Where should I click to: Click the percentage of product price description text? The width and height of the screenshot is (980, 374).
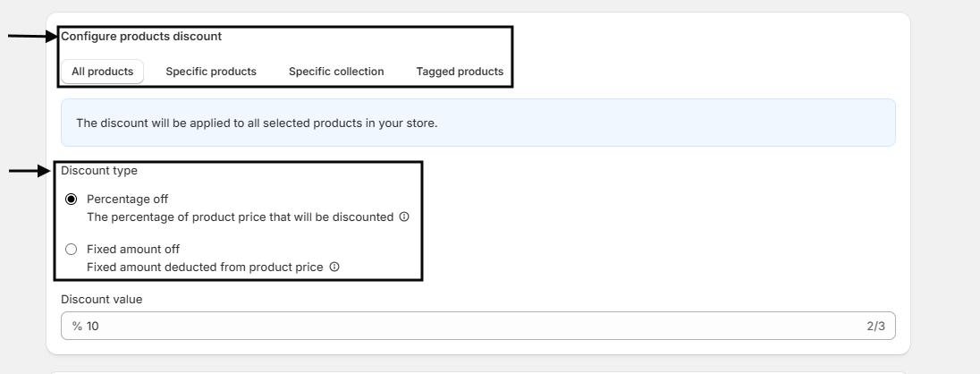(240, 217)
